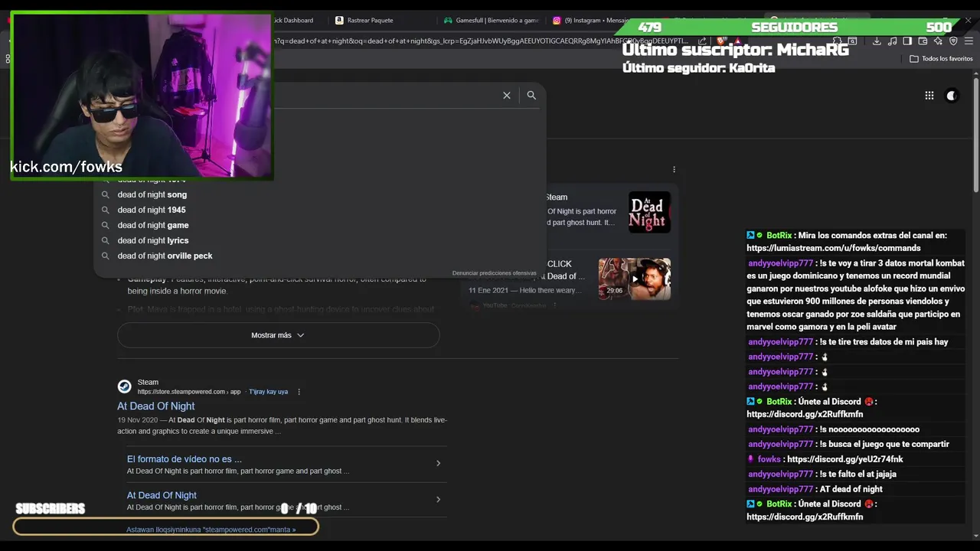Open three-dot options above knowledge panel
The image size is (980, 551).
pyautogui.click(x=674, y=169)
